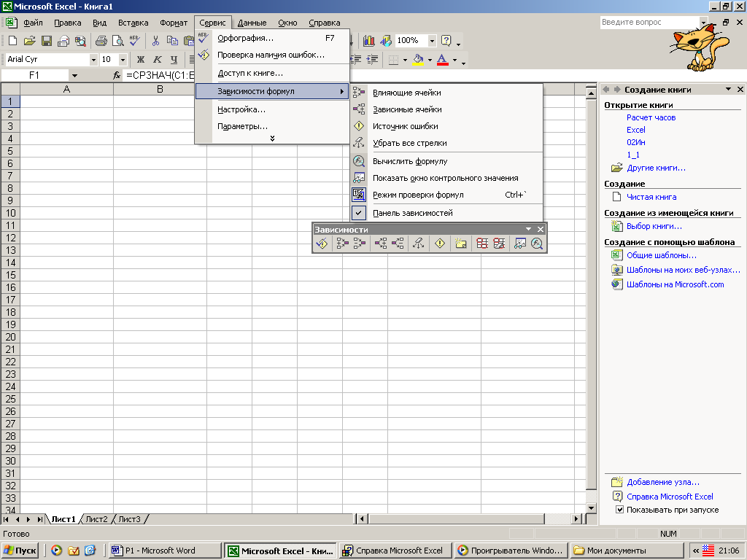747x560 pixels.
Task: Click the Пуск Start button
Action: [x=20, y=551]
